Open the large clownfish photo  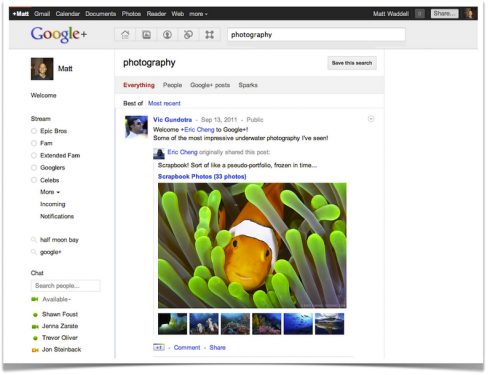coord(252,245)
